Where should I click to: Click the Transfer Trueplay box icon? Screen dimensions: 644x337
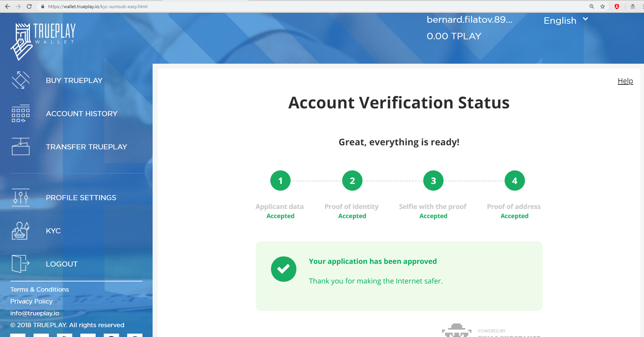pyautogui.click(x=21, y=147)
